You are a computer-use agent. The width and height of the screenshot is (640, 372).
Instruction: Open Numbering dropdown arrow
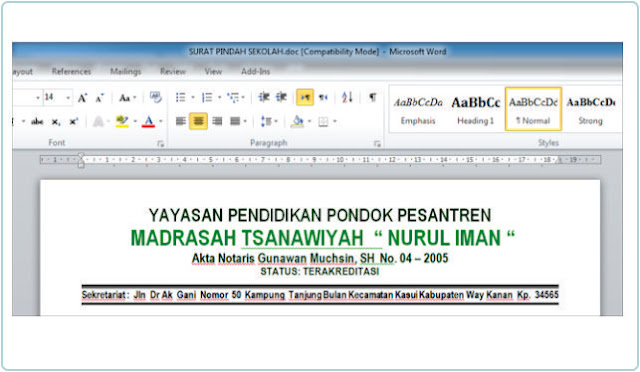219,97
